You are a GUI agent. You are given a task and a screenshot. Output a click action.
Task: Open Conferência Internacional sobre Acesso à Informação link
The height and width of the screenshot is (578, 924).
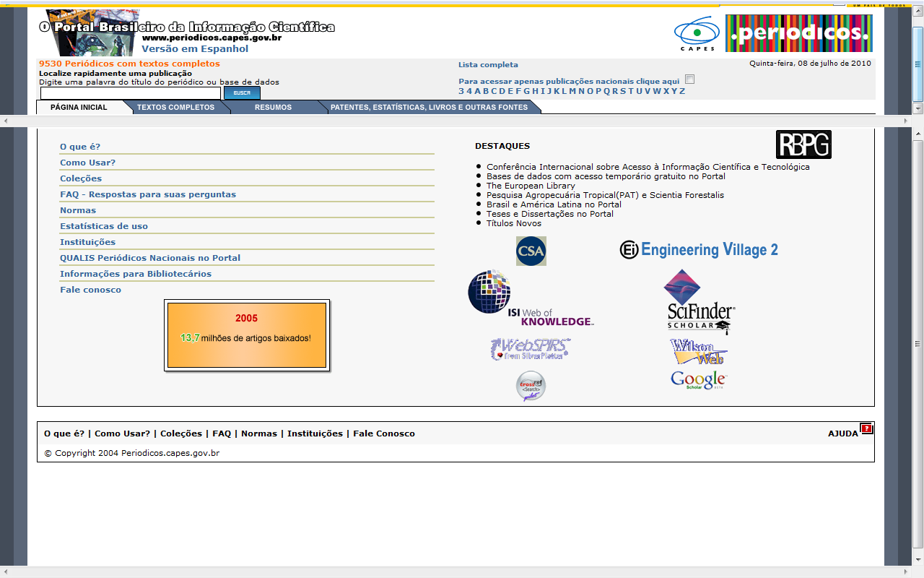pos(648,167)
